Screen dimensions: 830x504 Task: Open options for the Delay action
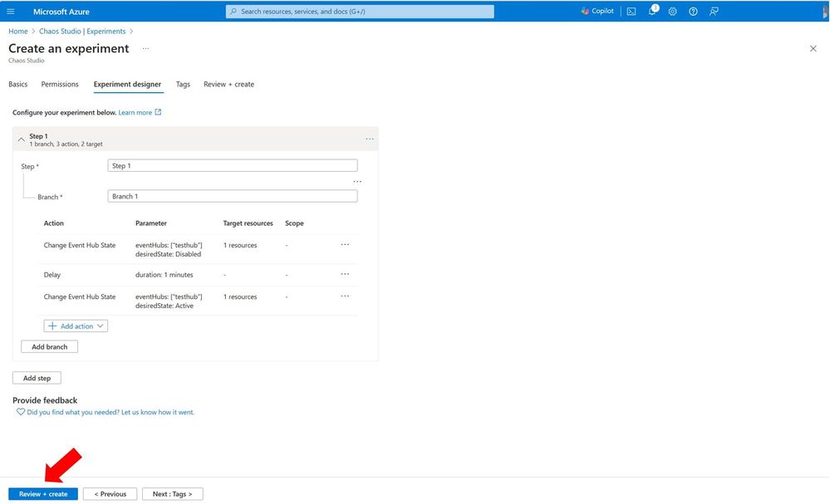tap(345, 274)
